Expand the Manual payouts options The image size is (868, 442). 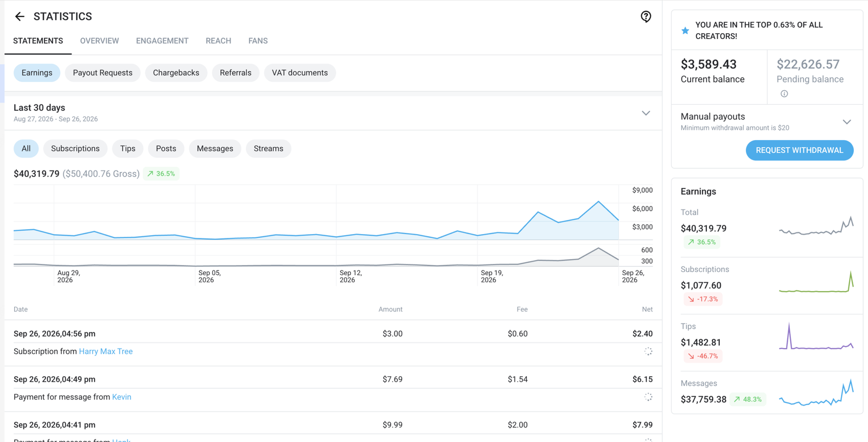pos(847,122)
